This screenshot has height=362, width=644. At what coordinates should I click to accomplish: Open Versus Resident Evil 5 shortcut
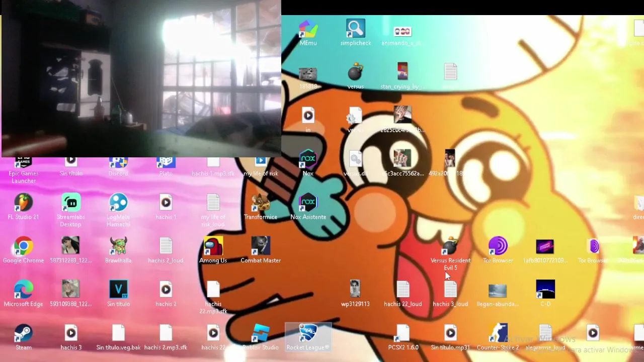coord(450,254)
